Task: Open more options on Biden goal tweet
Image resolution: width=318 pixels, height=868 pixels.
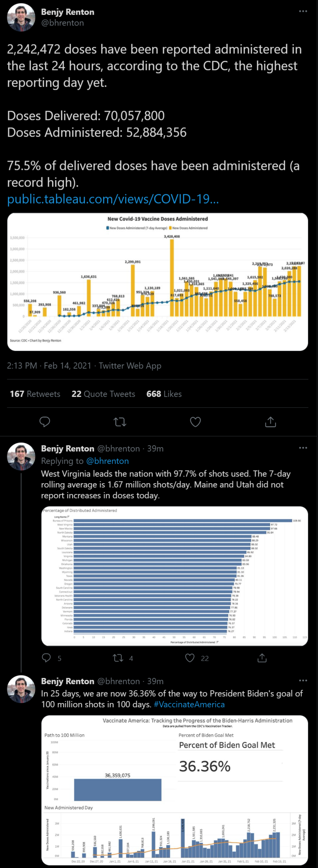Action: click(x=303, y=681)
